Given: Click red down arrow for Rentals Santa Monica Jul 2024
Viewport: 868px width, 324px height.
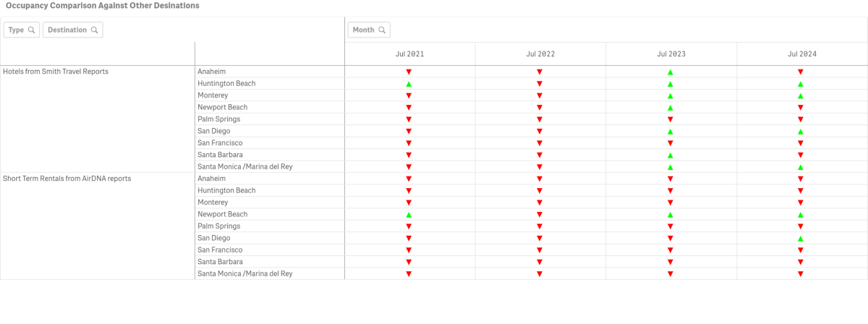Looking at the screenshot, I should click(801, 274).
